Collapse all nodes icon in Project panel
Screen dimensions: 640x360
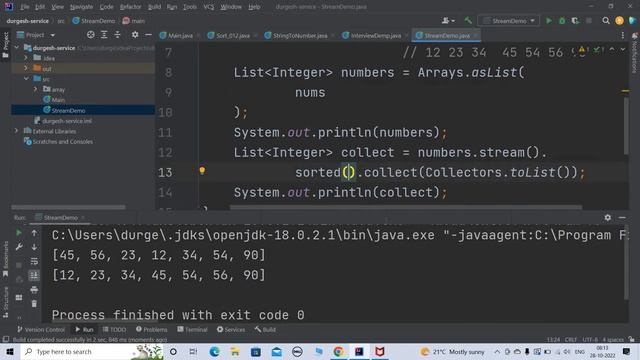tap(118, 35)
